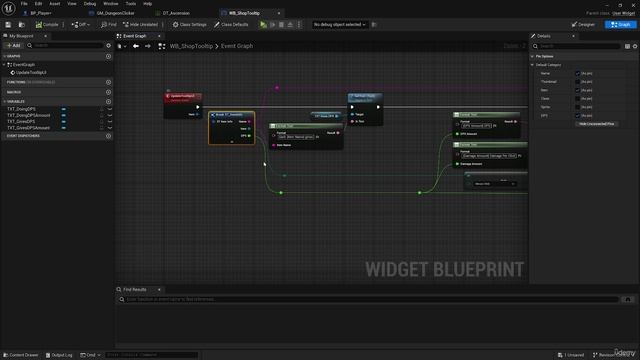Toggle the Thumbnail pin checkbox

point(578,82)
